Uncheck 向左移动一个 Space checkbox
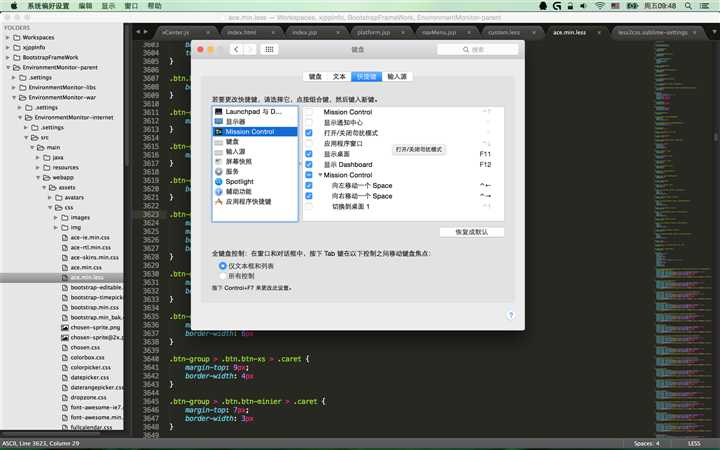Image resolution: width=720 pixels, height=450 pixels. (x=309, y=186)
